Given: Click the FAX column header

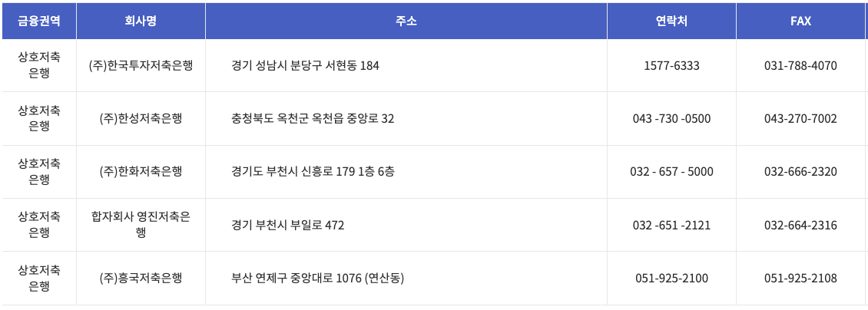Looking at the screenshot, I should tap(800, 21).
